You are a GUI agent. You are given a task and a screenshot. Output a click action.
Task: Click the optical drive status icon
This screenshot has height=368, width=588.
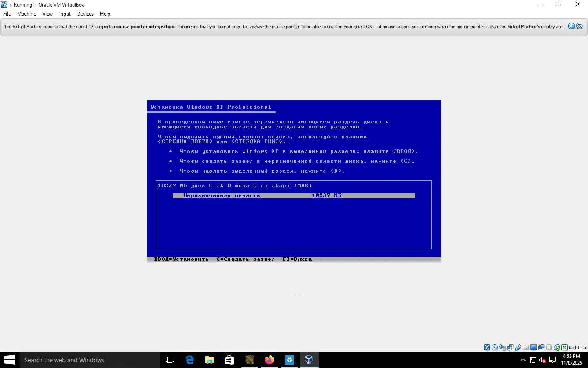coord(495,348)
